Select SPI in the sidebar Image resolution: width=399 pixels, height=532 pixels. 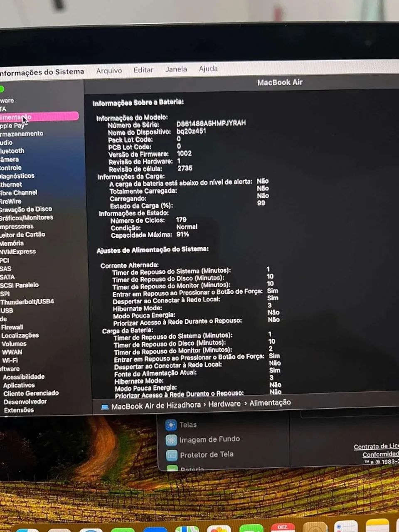(x=5, y=293)
